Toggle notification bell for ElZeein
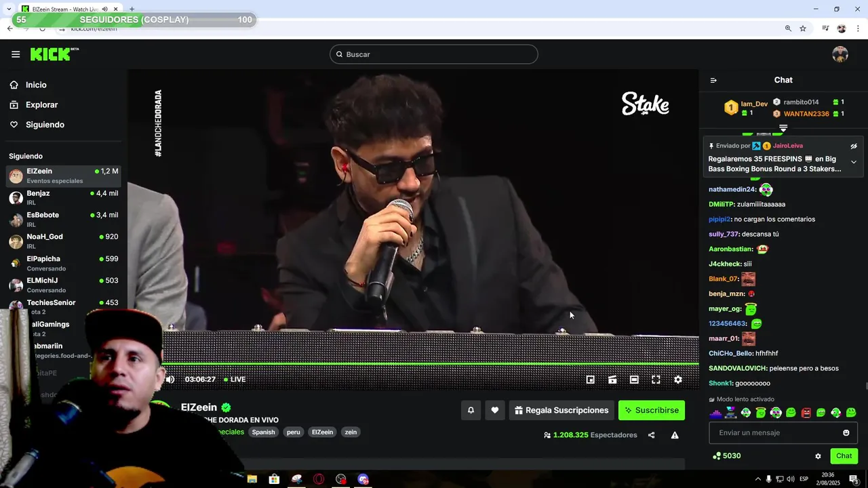 (471, 410)
